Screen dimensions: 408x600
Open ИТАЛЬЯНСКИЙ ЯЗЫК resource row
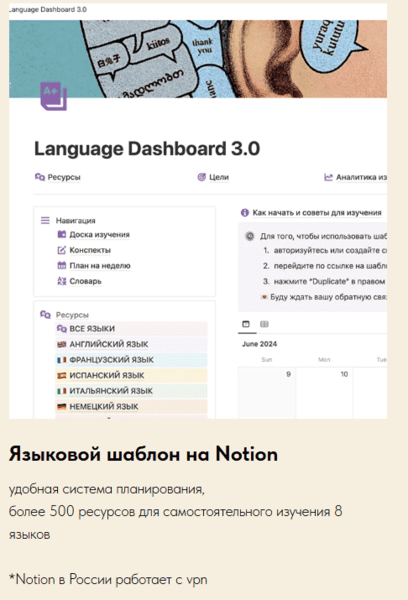(131, 391)
